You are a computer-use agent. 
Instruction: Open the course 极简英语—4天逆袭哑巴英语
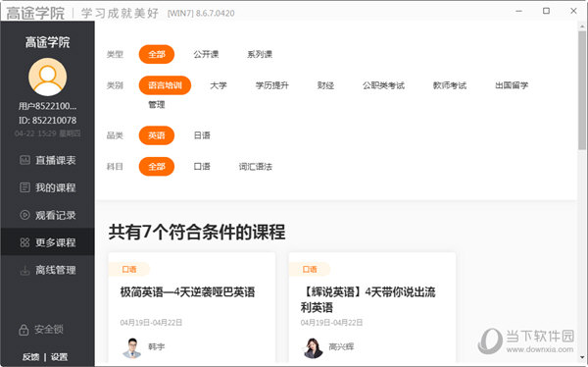tap(187, 292)
